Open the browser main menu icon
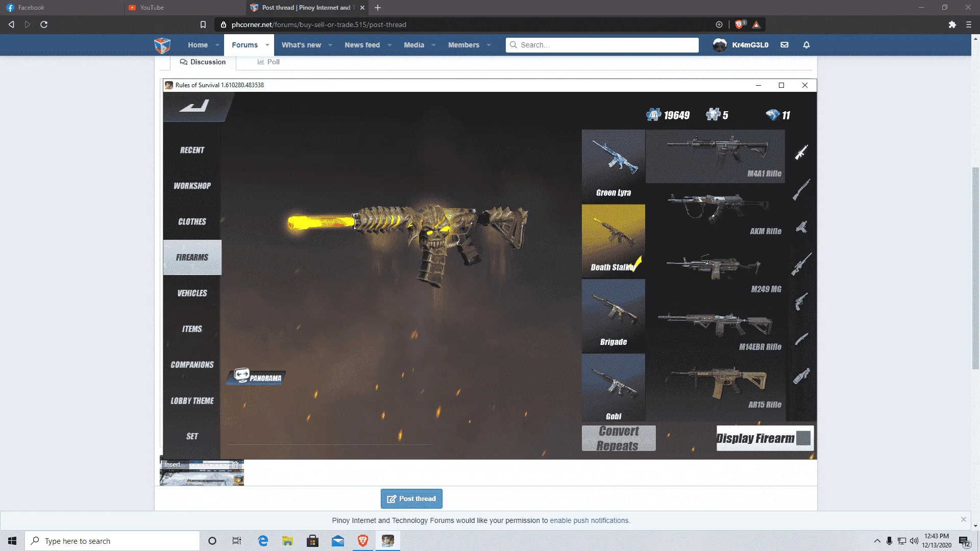This screenshot has height=551, width=980. (x=969, y=24)
